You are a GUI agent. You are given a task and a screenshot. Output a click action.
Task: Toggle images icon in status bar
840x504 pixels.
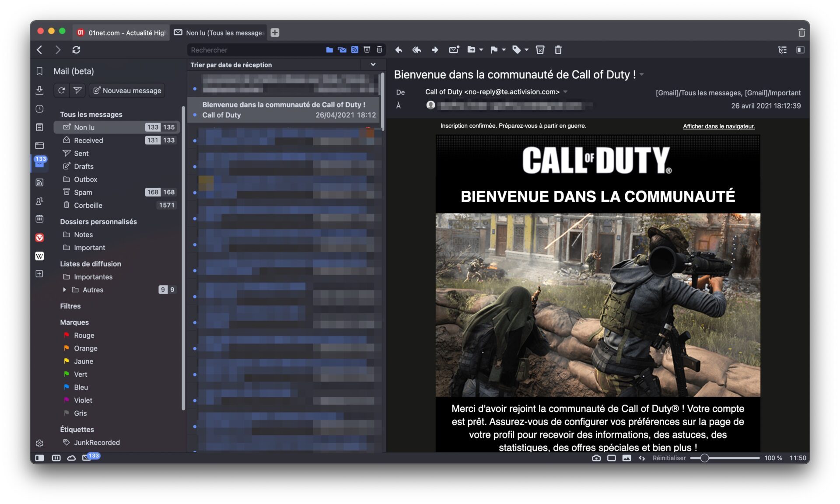coord(627,458)
